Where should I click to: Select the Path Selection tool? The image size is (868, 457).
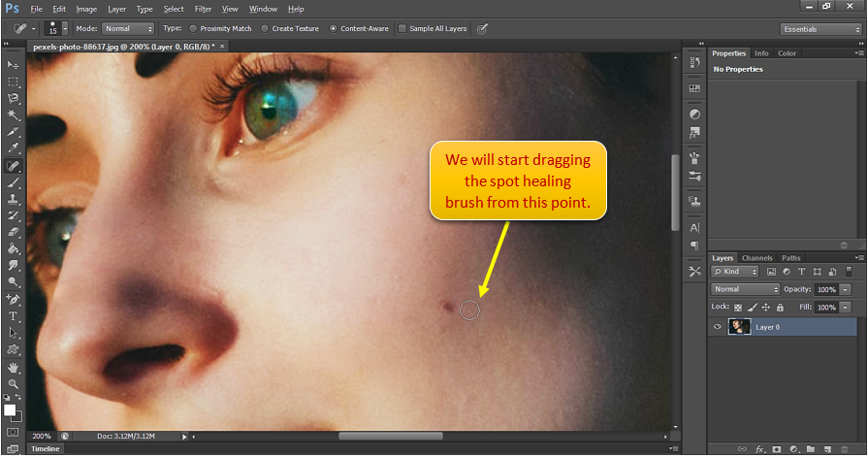(13, 333)
